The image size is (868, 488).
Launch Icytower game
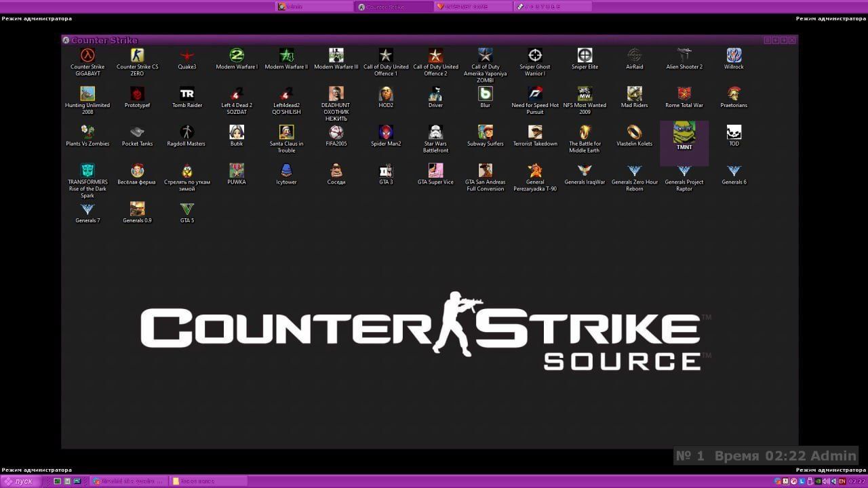[286, 170]
